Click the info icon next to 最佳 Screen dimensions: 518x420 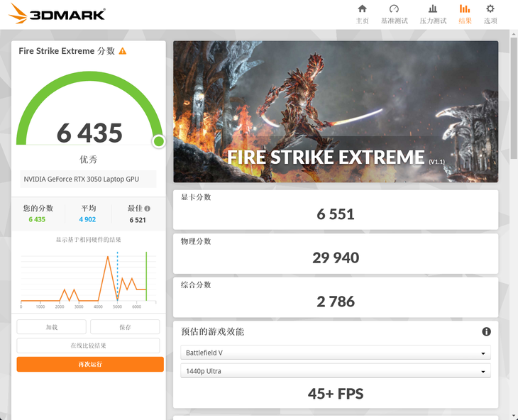tap(148, 209)
